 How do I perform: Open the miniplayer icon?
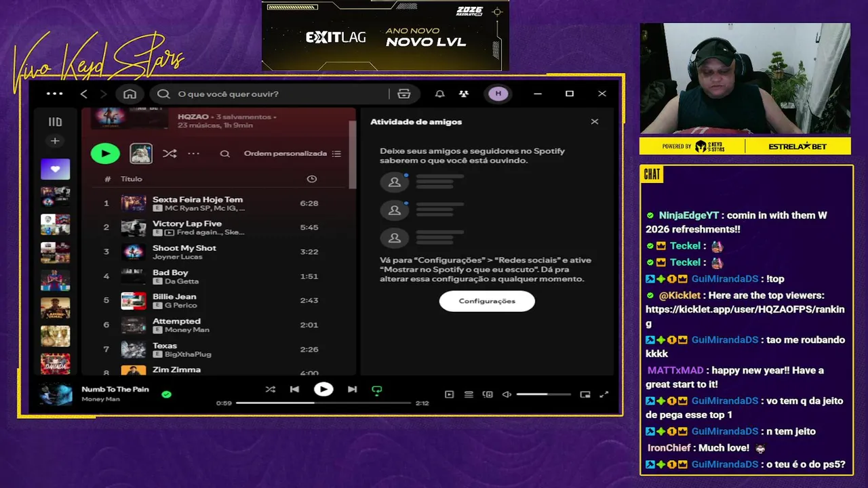click(x=585, y=394)
